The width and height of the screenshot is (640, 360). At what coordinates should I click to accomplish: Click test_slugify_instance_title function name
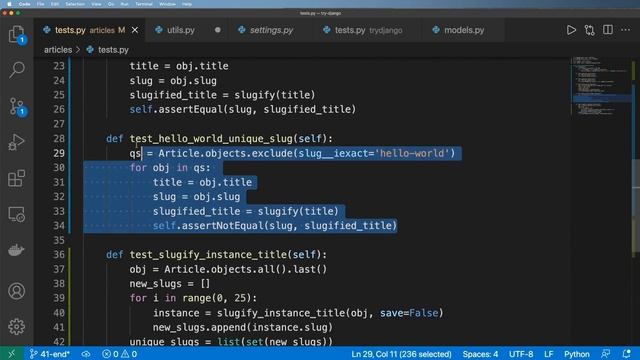pyautogui.click(x=208, y=255)
